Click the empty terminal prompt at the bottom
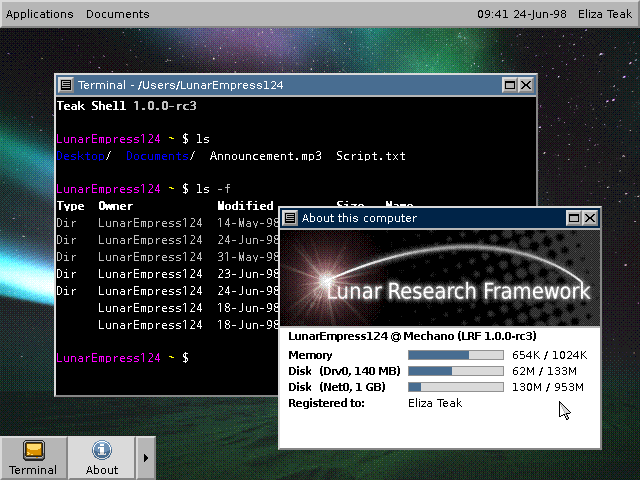 (122, 358)
